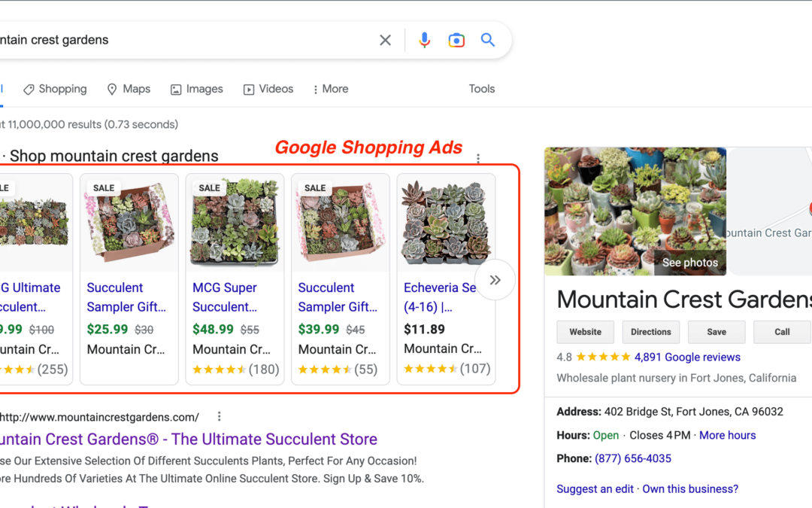Click the Website button for Mountain Crest Gardens

pyautogui.click(x=585, y=332)
